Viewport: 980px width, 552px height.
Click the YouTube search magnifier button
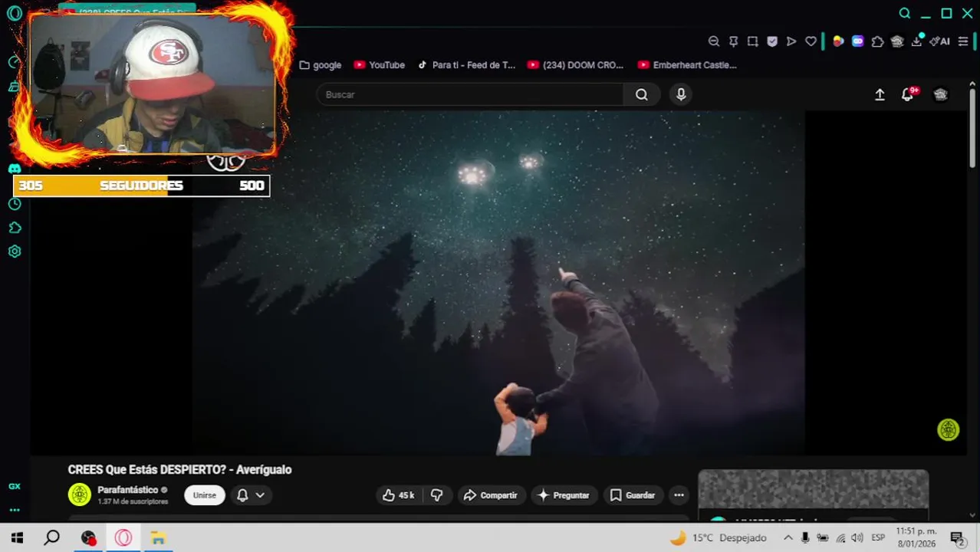point(642,94)
